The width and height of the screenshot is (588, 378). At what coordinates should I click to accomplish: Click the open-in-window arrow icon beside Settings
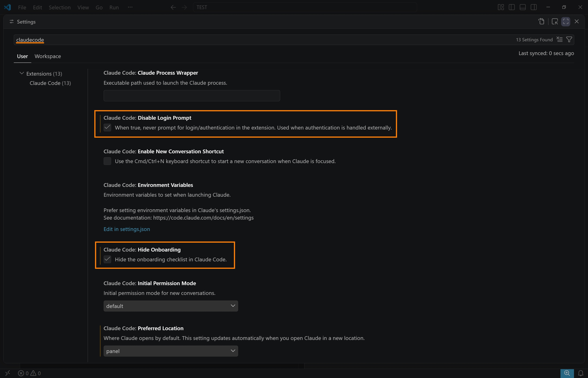pyautogui.click(x=555, y=22)
